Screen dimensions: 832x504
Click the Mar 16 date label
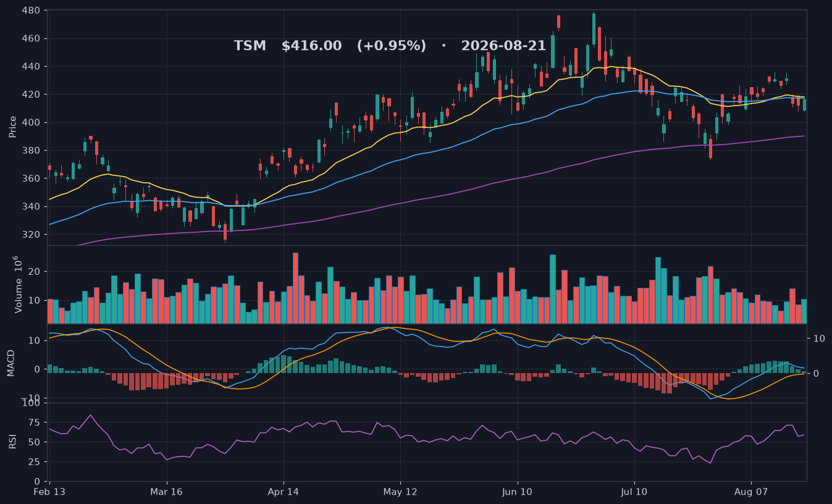click(167, 492)
